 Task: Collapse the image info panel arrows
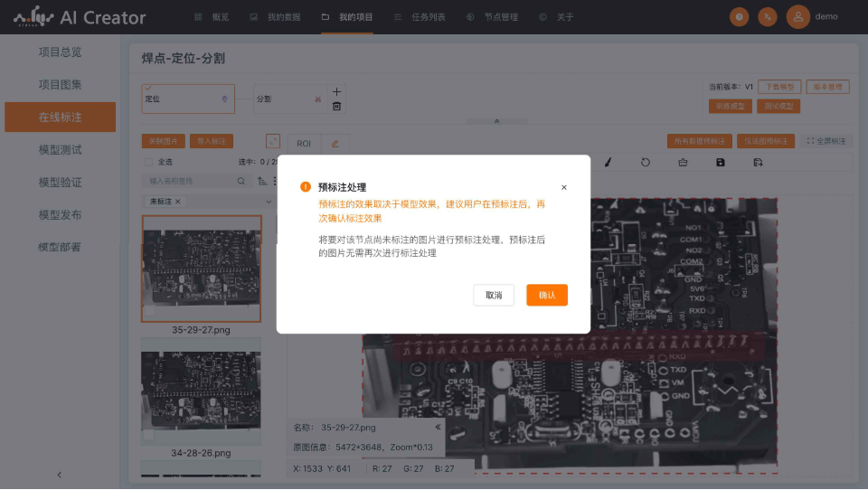coord(438,427)
